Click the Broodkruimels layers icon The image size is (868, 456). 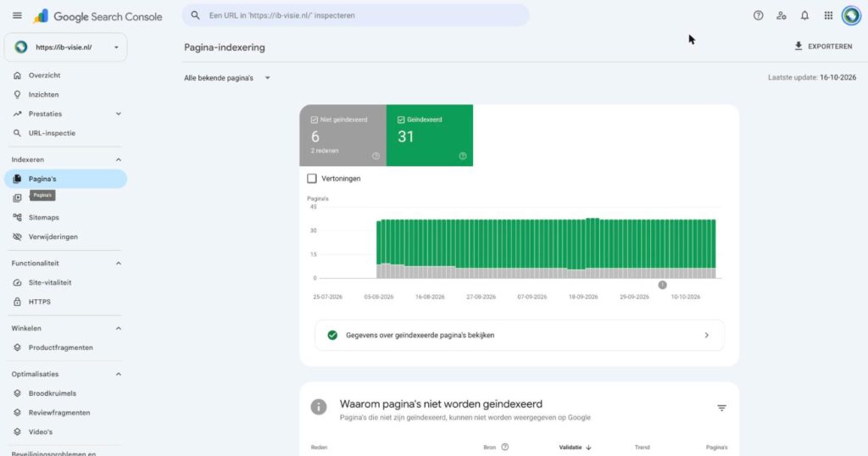(x=17, y=393)
